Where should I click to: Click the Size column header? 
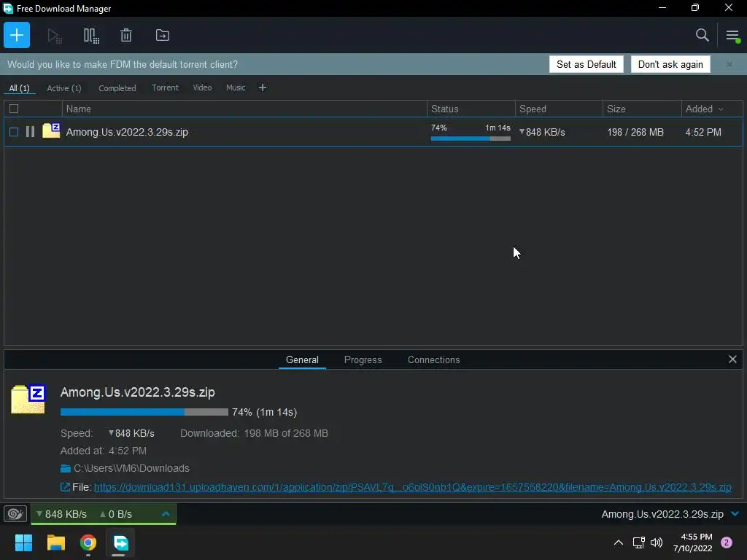642,109
